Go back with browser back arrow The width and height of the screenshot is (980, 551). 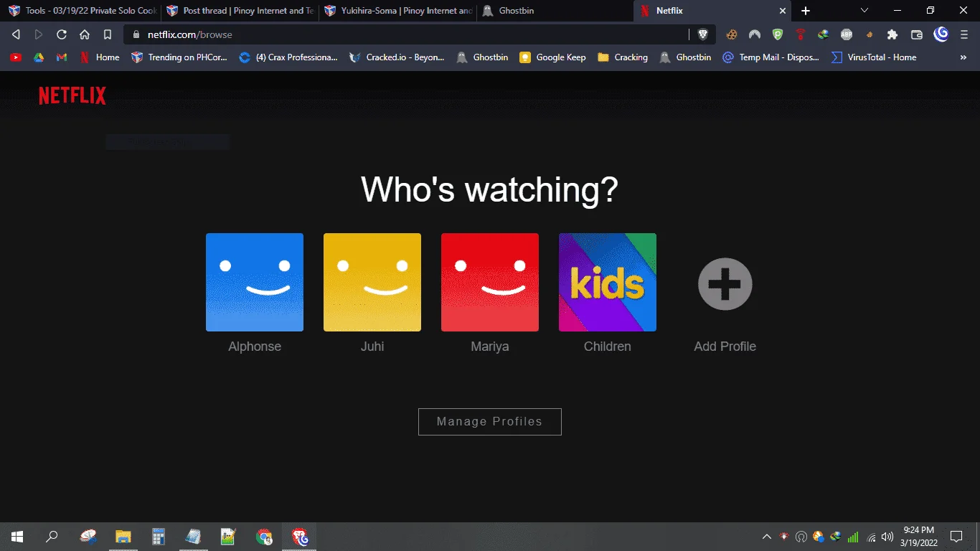point(16,34)
